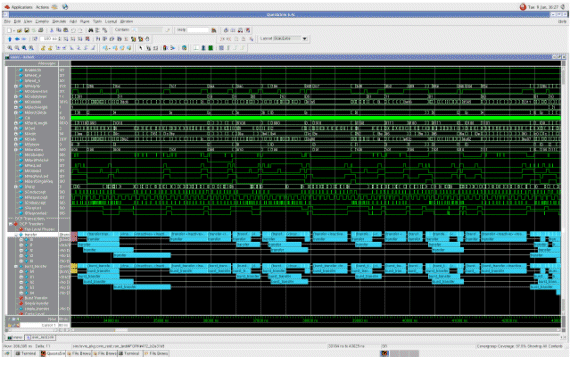Click the run length time field
Image resolution: width=570 pixels, height=365 pixels.
coord(48,39)
